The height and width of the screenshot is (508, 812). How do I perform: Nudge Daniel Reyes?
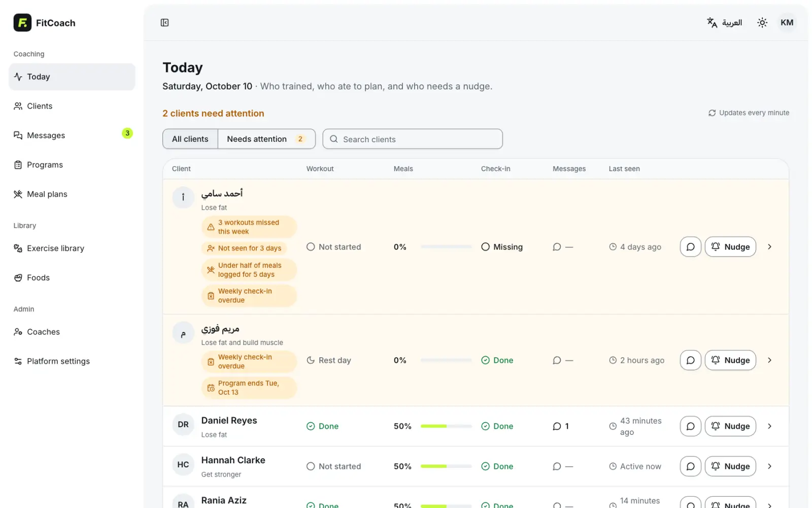click(730, 426)
